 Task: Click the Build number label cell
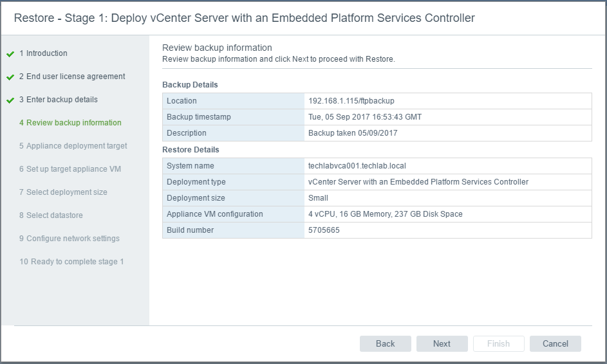(234, 230)
